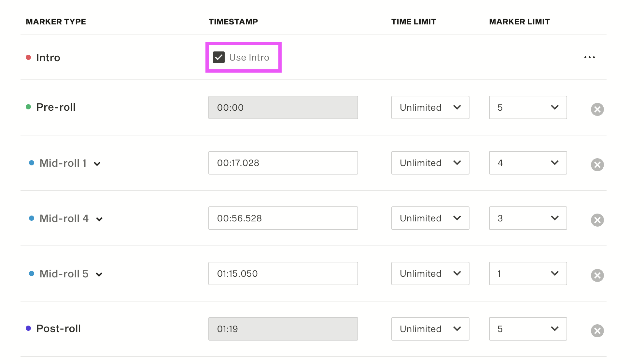This screenshot has height=364, width=644.
Task: Delete the Mid-roll 1 marker
Action: pyautogui.click(x=597, y=165)
